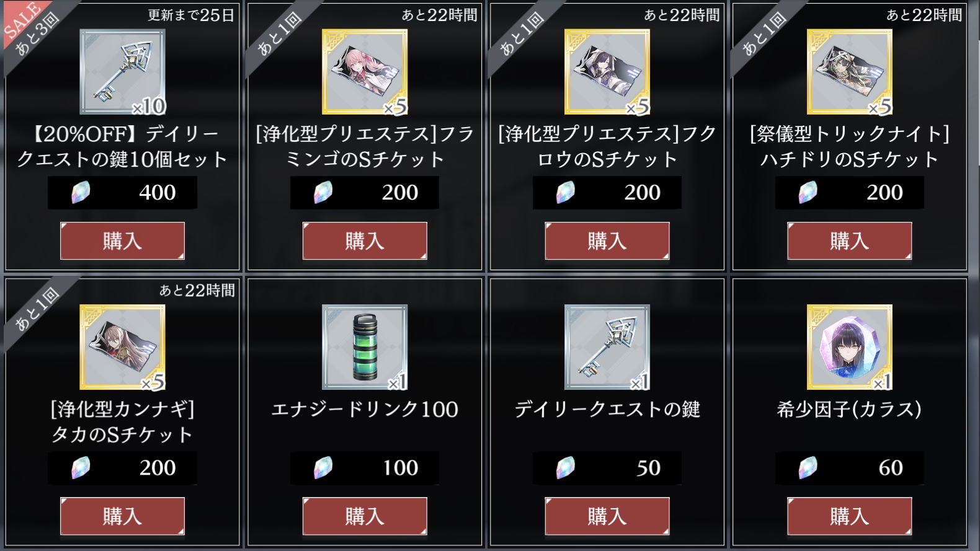Select the Hachidori S ticket icon
The image size is (980, 551).
coord(850,72)
